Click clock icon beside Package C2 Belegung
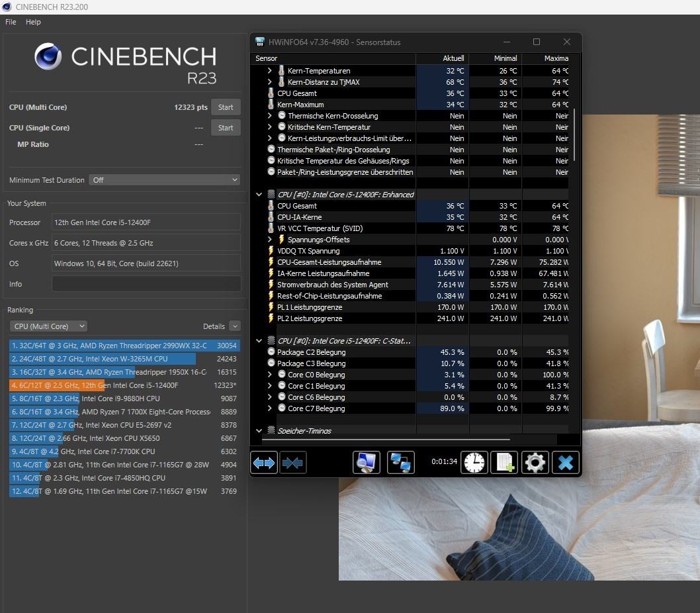The image size is (700, 613). point(271,352)
